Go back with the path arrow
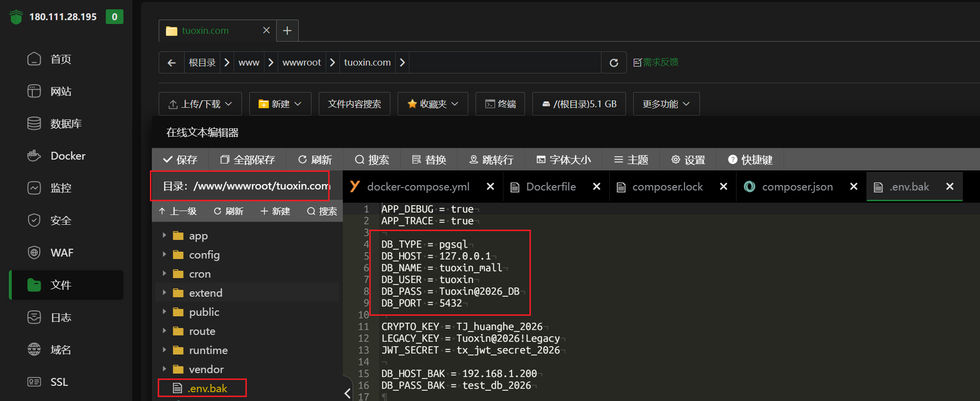 click(x=171, y=63)
